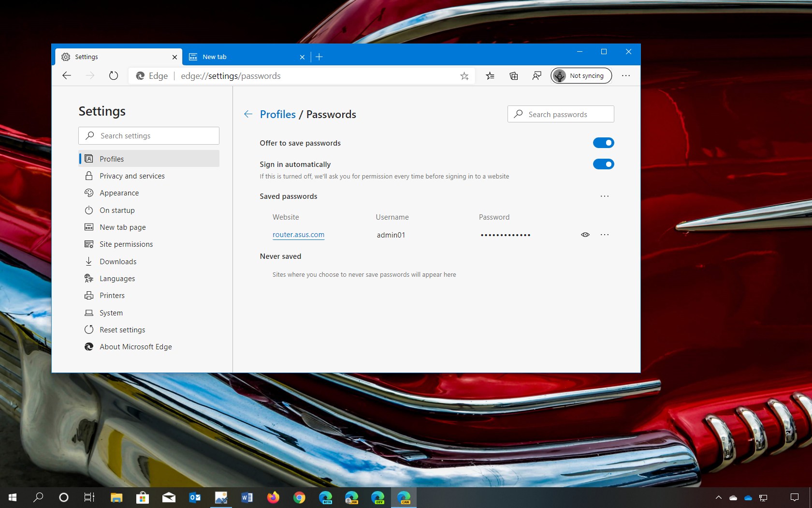The width and height of the screenshot is (812, 508).
Task: Launch Google Chrome from taskbar
Action: [299, 497]
